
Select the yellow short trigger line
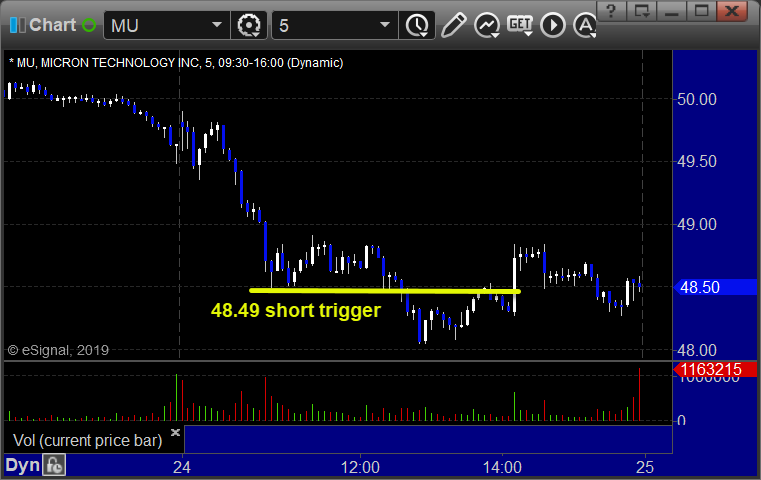click(385, 291)
